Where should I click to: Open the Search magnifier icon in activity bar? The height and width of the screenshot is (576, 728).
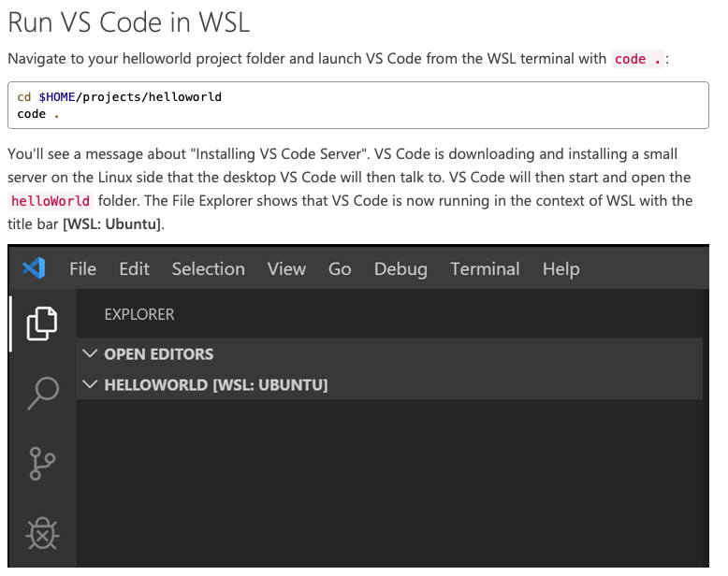[x=43, y=394]
